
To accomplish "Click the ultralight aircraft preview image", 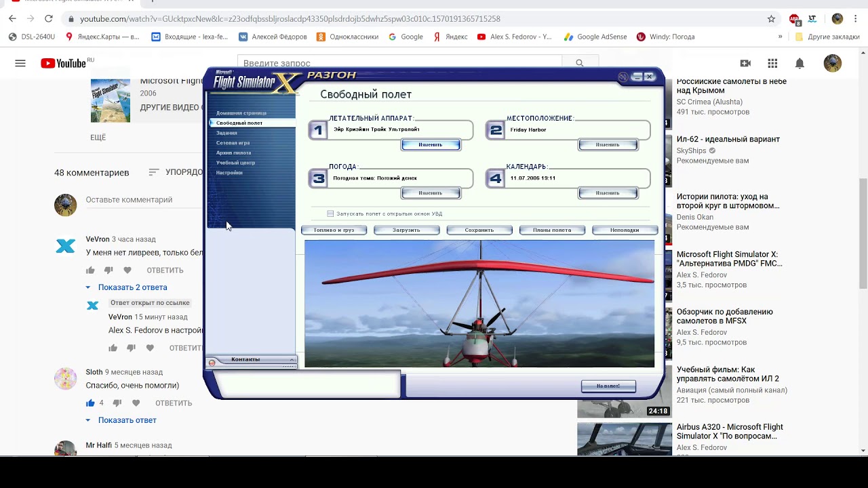I will tap(479, 304).
